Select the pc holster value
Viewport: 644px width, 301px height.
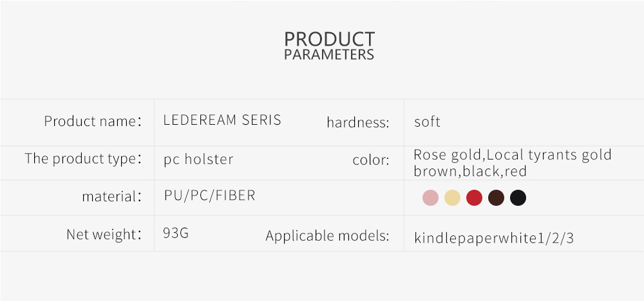coord(198,159)
